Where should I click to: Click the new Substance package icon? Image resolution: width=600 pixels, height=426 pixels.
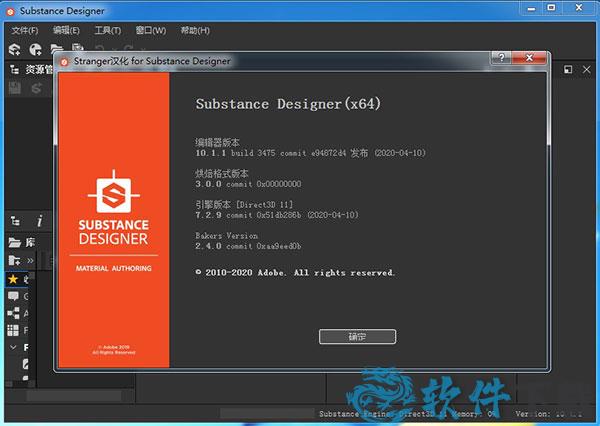click(15, 49)
